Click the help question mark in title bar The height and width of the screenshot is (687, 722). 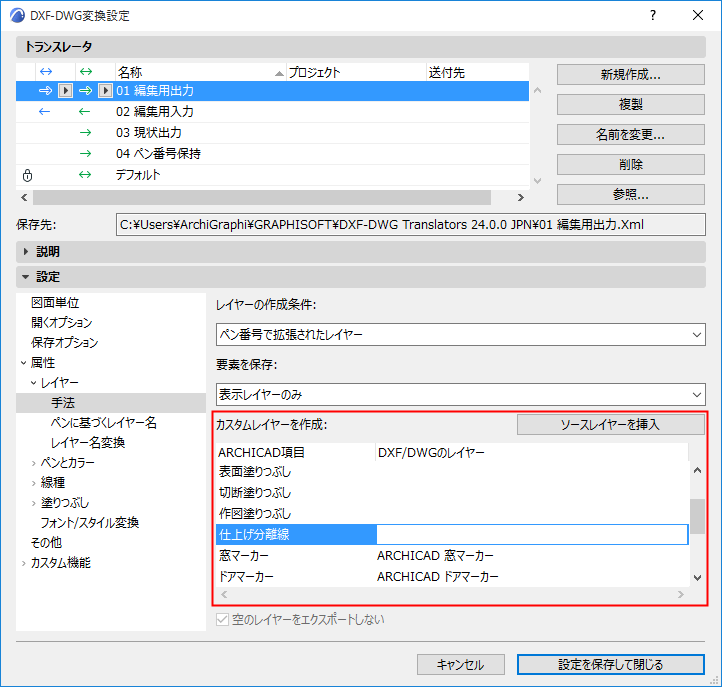click(x=653, y=15)
